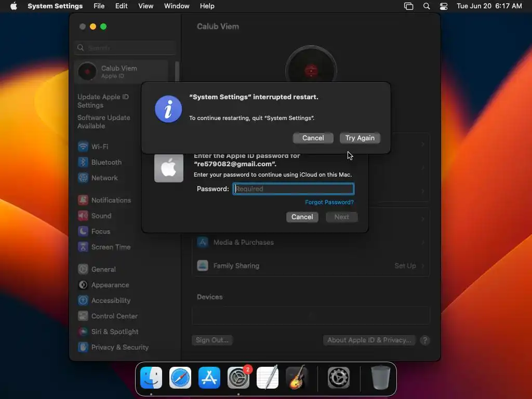Click About Apple ID & Privacy... button
The width and height of the screenshot is (532, 399).
coord(369,340)
